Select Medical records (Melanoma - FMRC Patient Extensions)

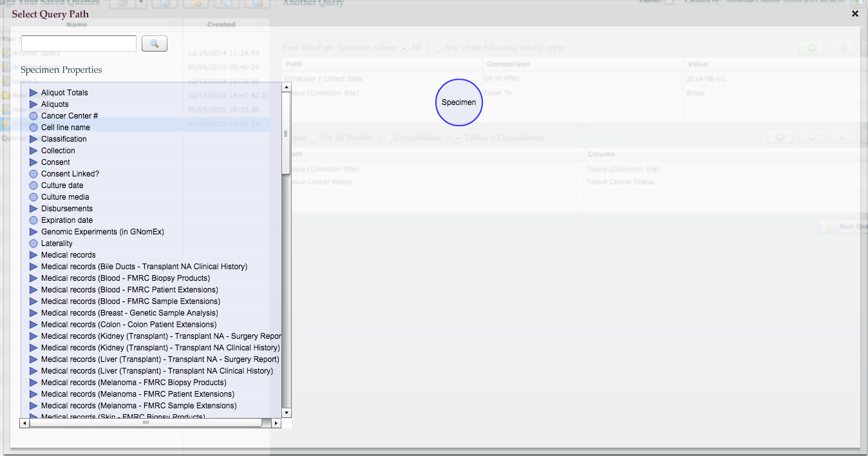tap(138, 394)
